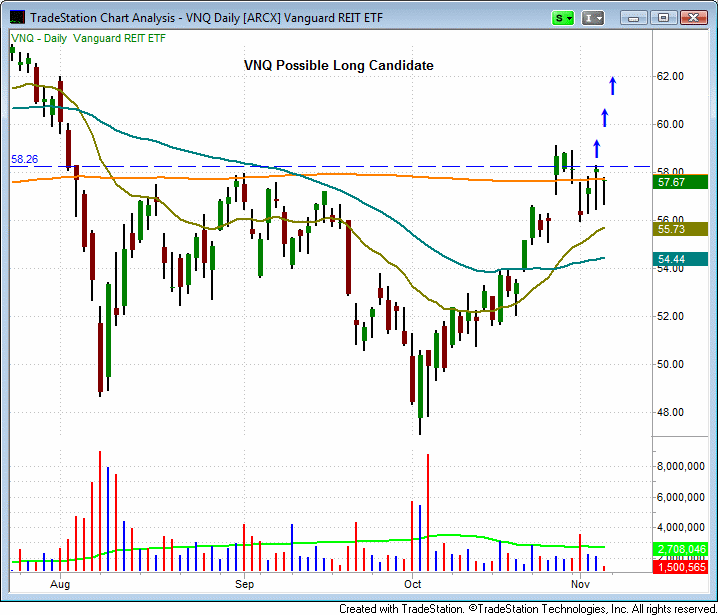This screenshot has height=615, width=718.
Task: Click the Oct date axis label
Action: tap(413, 584)
